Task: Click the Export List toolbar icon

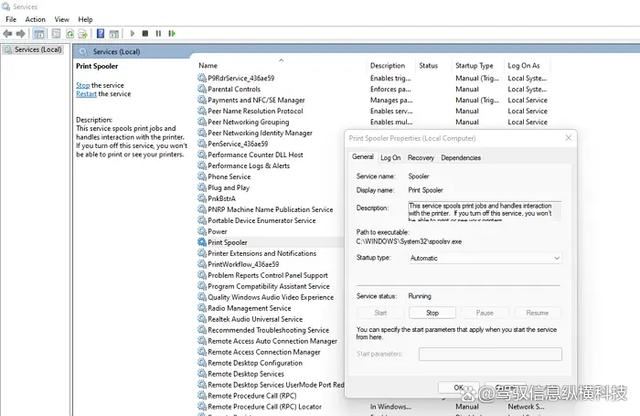Action: point(83,33)
